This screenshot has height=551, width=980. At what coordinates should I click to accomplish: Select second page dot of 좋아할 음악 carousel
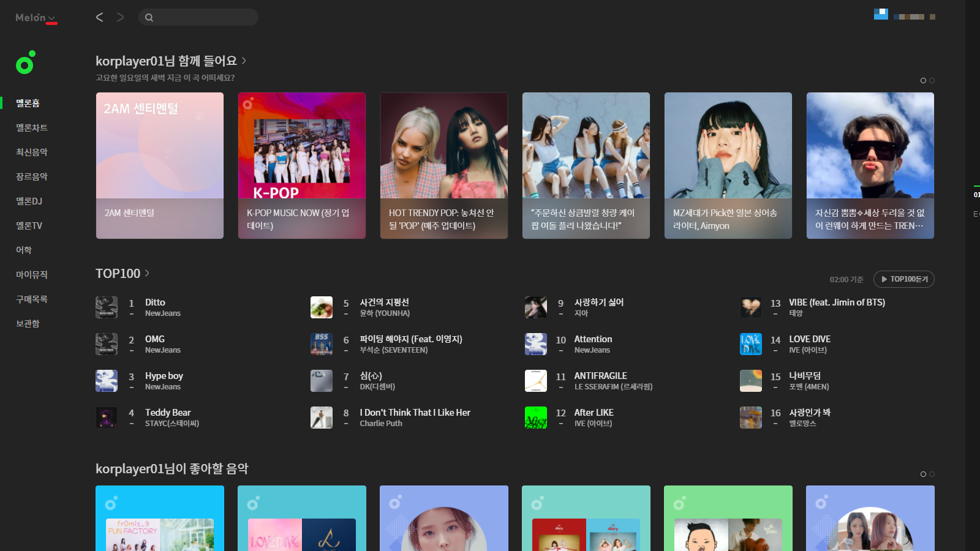[x=932, y=474]
